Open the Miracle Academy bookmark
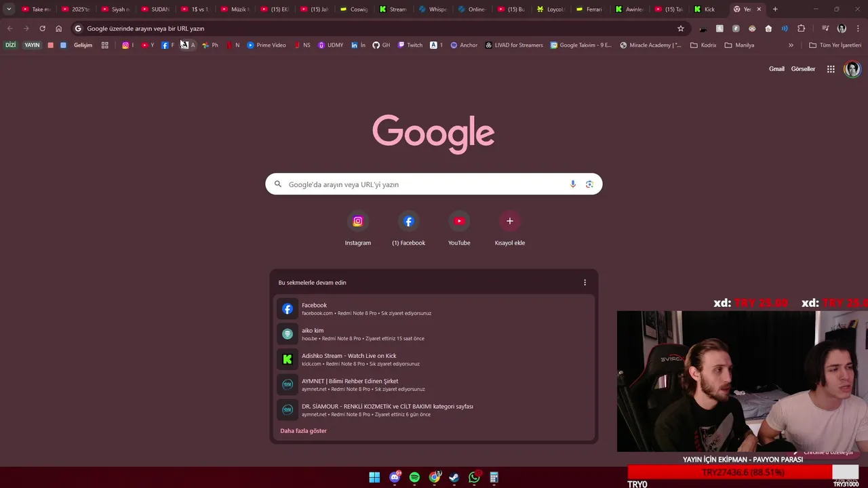The width and height of the screenshot is (868, 488). [651, 45]
